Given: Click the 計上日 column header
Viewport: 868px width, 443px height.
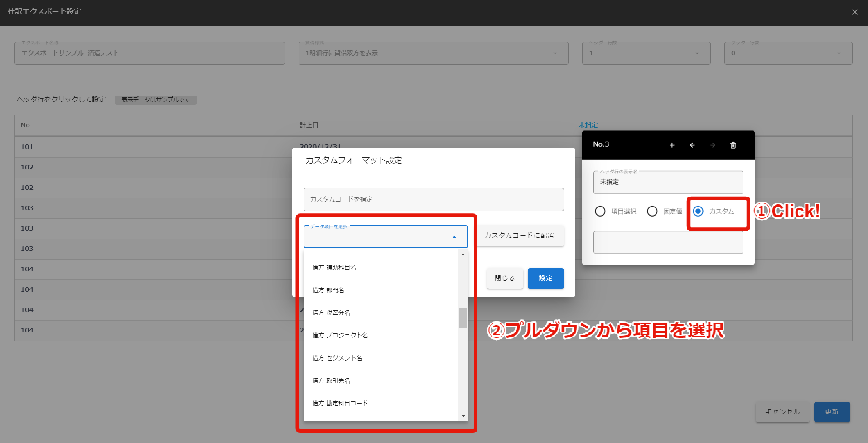Looking at the screenshot, I should (433, 125).
